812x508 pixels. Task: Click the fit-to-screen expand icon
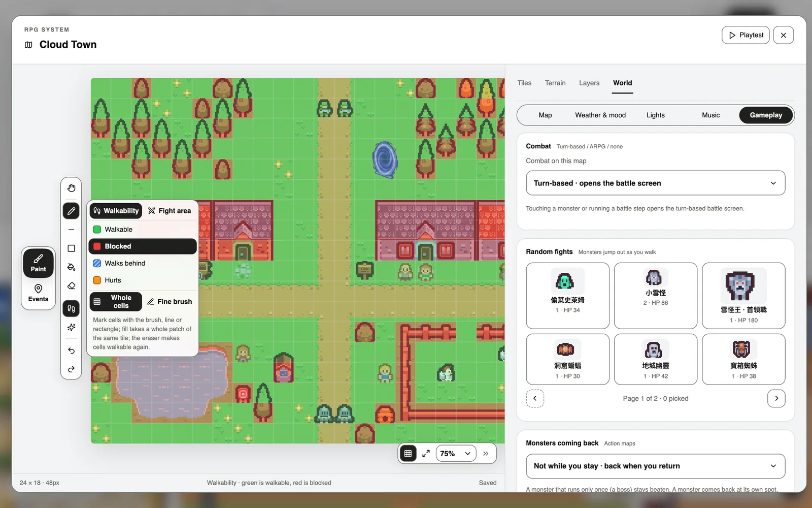click(426, 454)
